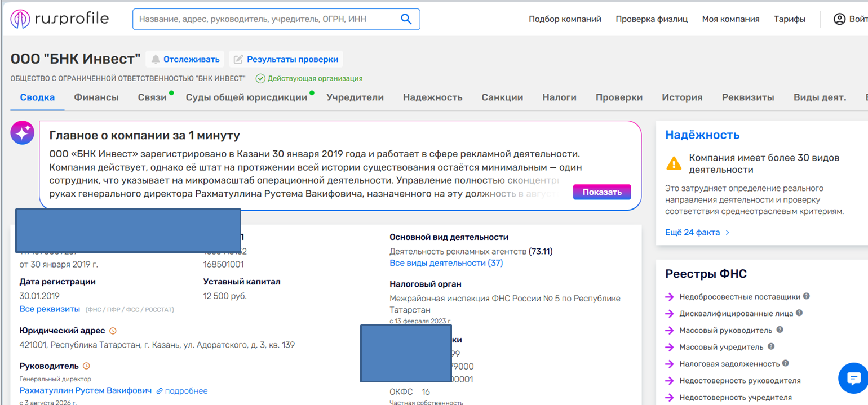Open the Проверки tab
The height and width of the screenshot is (405, 868).
pyautogui.click(x=619, y=97)
